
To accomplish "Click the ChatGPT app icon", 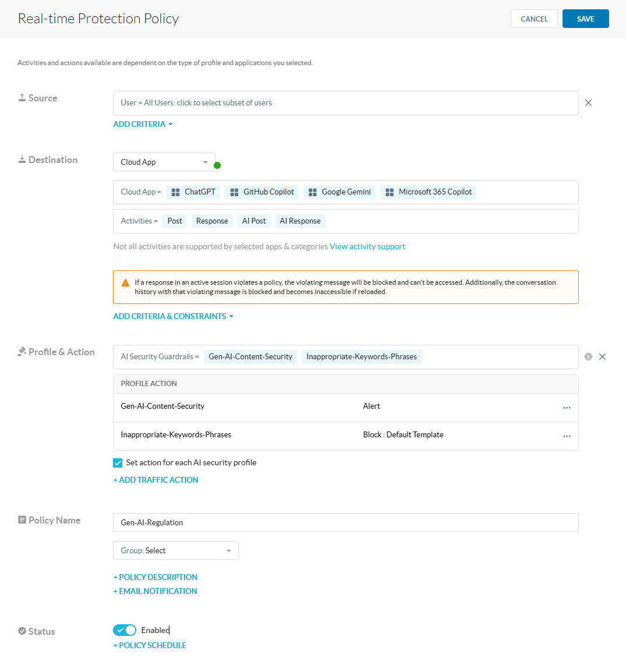I will [175, 192].
